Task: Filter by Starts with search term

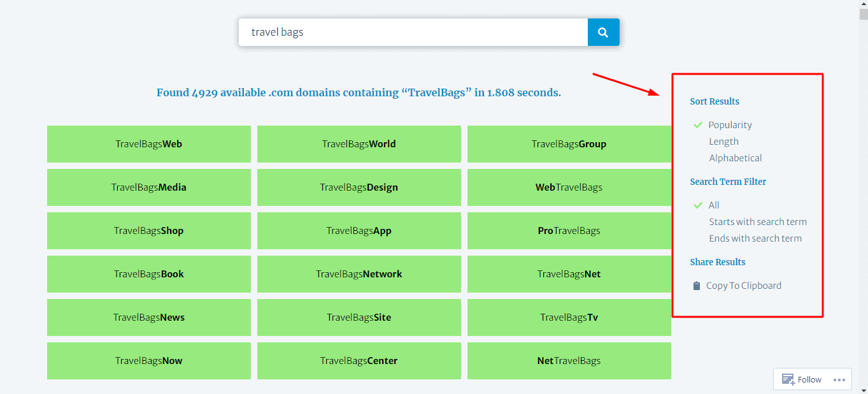Action: [x=757, y=222]
